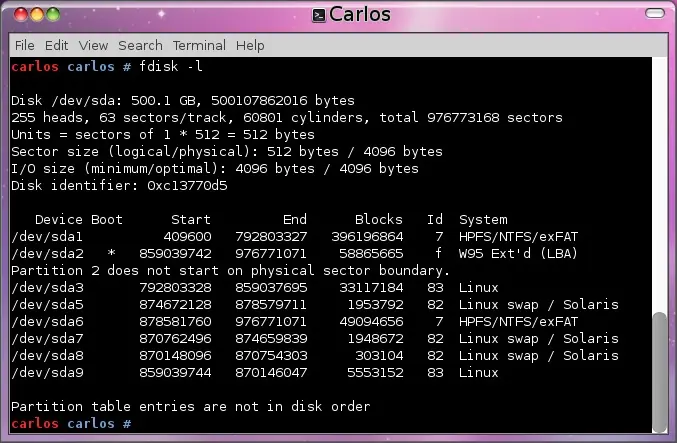Click 'Partition table entries are not in disk order'
The image size is (677, 443).
coord(191,406)
